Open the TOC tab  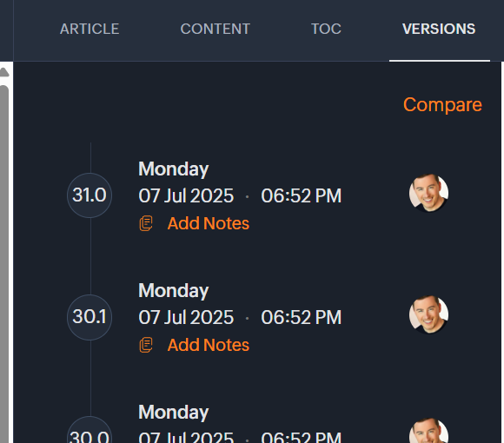pyautogui.click(x=326, y=29)
